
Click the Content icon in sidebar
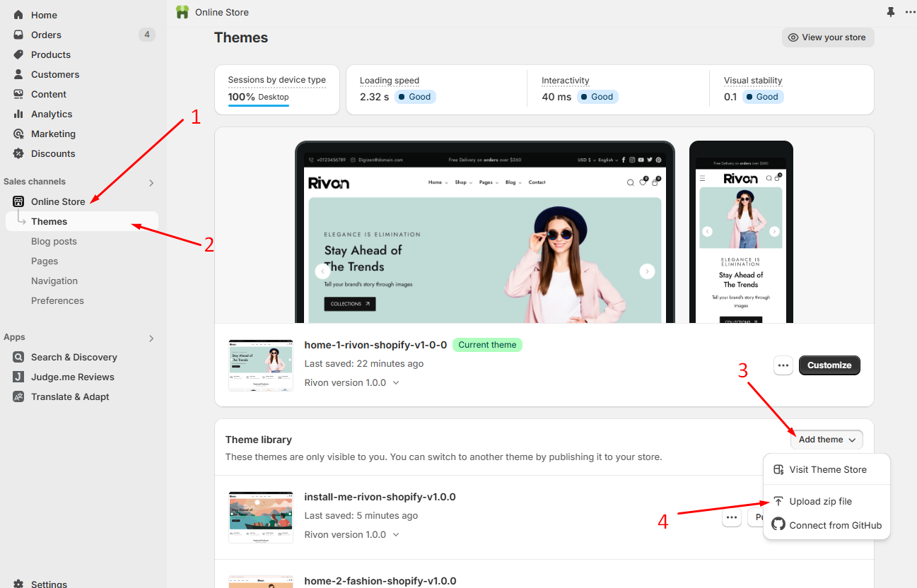click(x=18, y=94)
